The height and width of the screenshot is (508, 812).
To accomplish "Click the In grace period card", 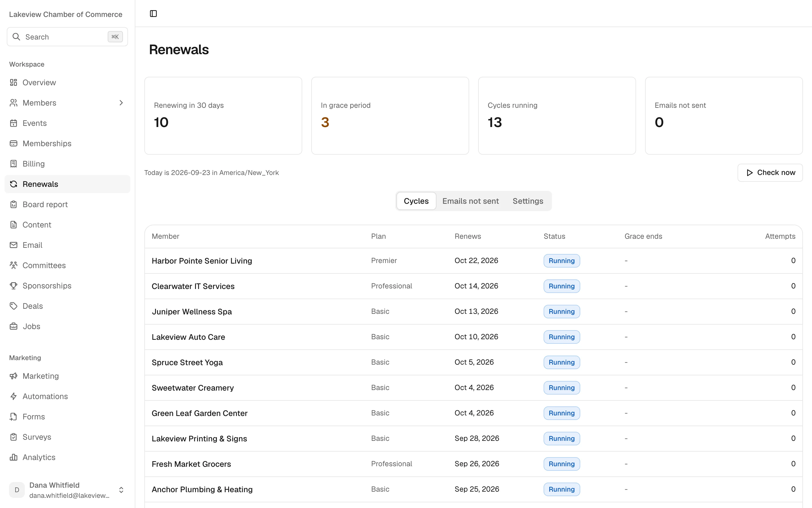I will coord(390,116).
